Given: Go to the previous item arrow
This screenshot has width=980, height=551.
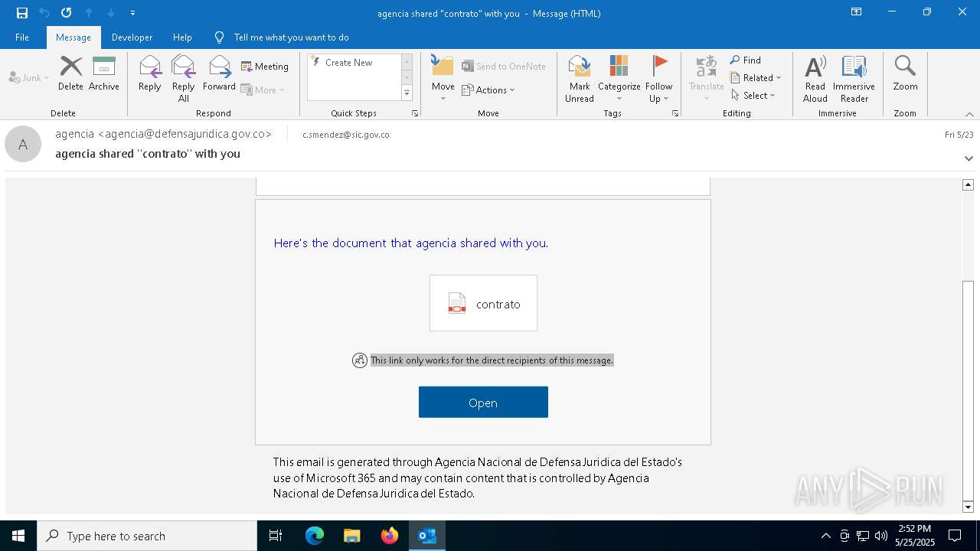Looking at the screenshot, I should click(89, 13).
